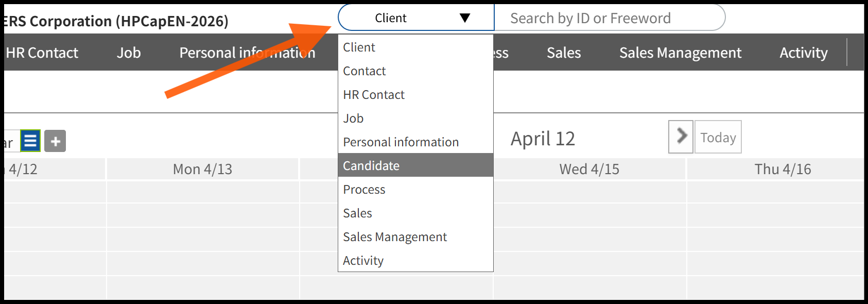Choose Personal information in dropdown list
Image resolution: width=868 pixels, height=304 pixels.
401,142
